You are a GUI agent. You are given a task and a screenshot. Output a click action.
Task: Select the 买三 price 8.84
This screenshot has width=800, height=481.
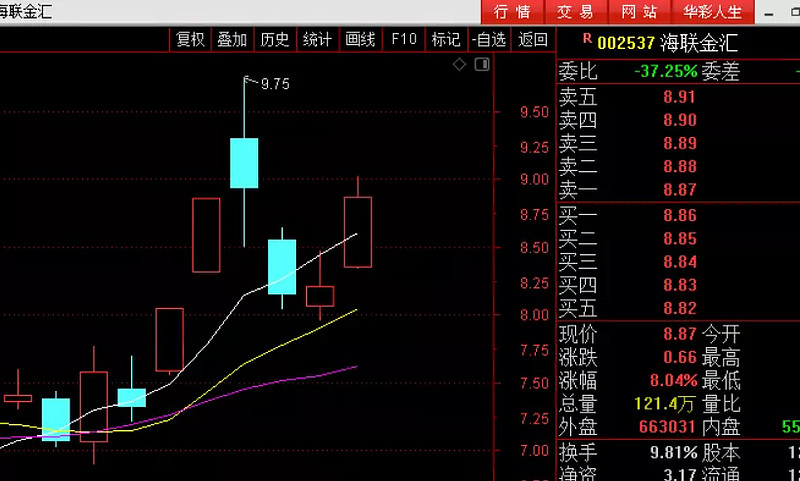point(680,262)
